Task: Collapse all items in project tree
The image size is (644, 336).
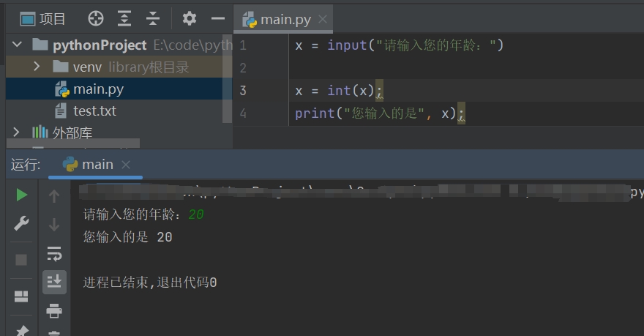Action: point(153,18)
